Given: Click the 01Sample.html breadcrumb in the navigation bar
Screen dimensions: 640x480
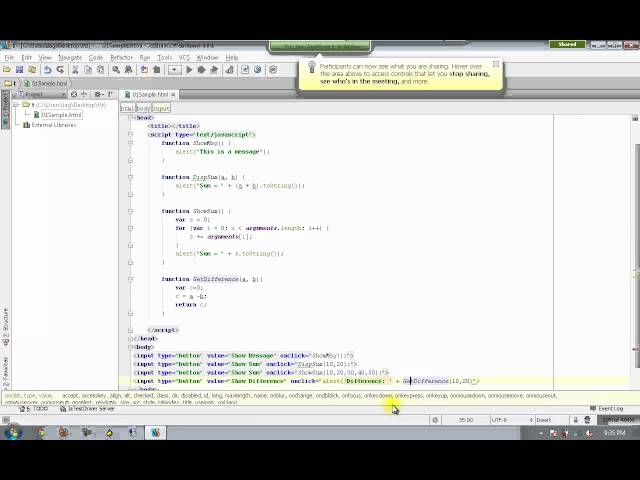Looking at the screenshot, I should pos(49,83).
